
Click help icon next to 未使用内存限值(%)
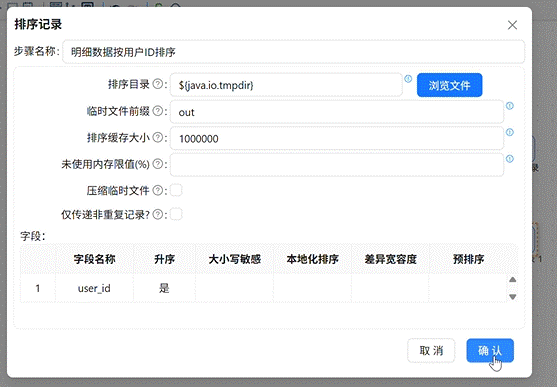point(157,164)
